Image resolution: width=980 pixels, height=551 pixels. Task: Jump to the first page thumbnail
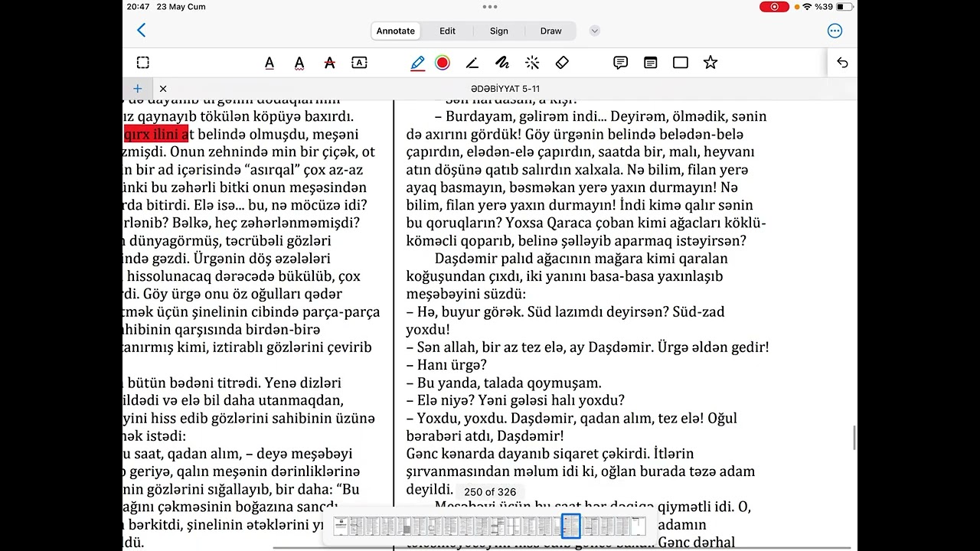pos(341,527)
